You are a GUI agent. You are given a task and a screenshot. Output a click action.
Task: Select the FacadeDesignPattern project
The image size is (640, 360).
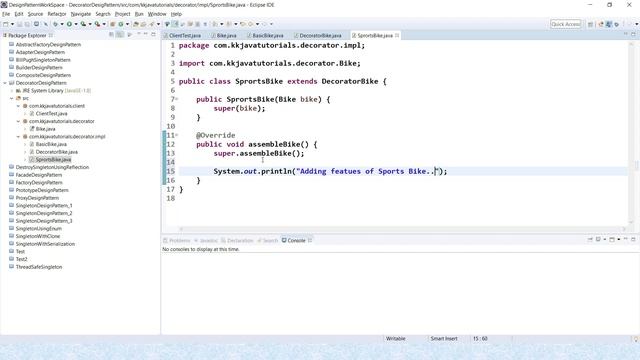[x=39, y=175]
